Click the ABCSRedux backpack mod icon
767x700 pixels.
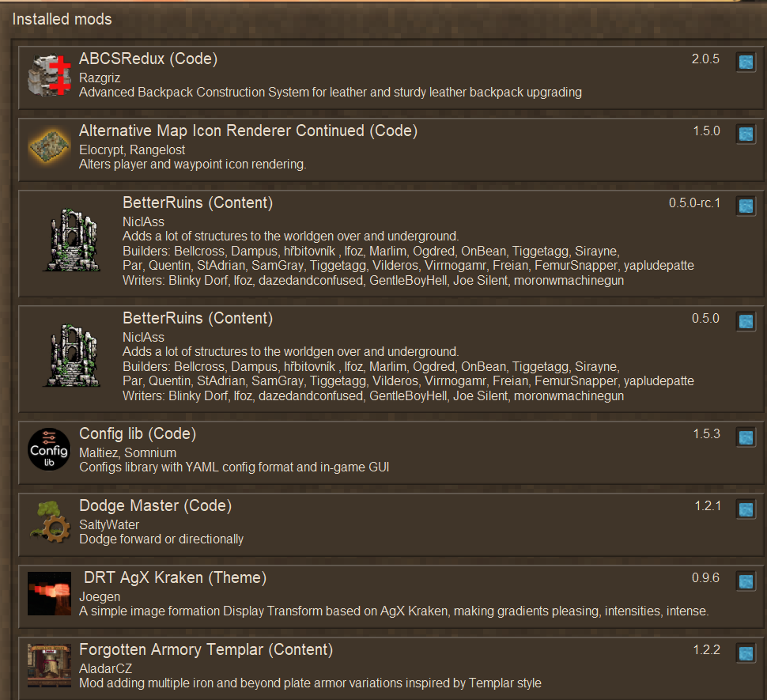tap(49, 75)
